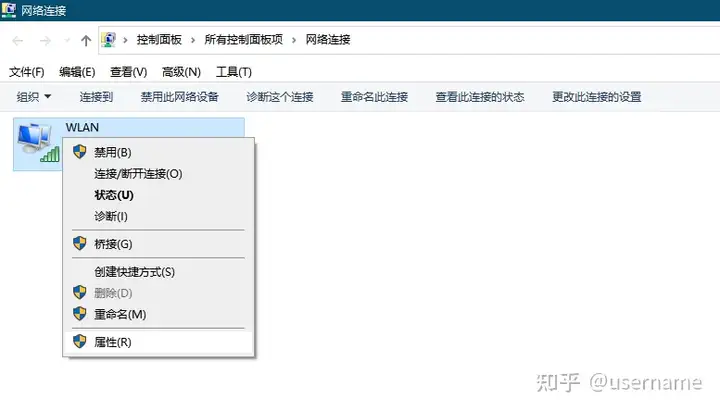Expand chevron after 所有控制面板项 breadcrumb

pos(294,40)
